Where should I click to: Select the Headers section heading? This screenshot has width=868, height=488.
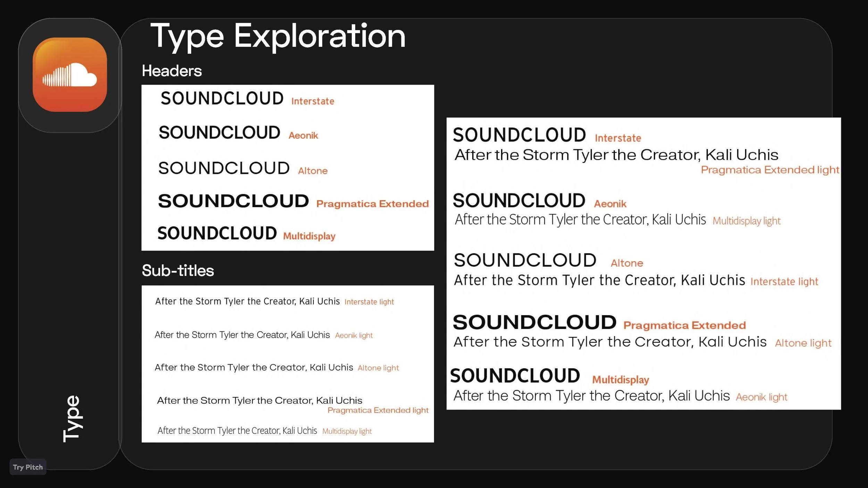coord(172,71)
